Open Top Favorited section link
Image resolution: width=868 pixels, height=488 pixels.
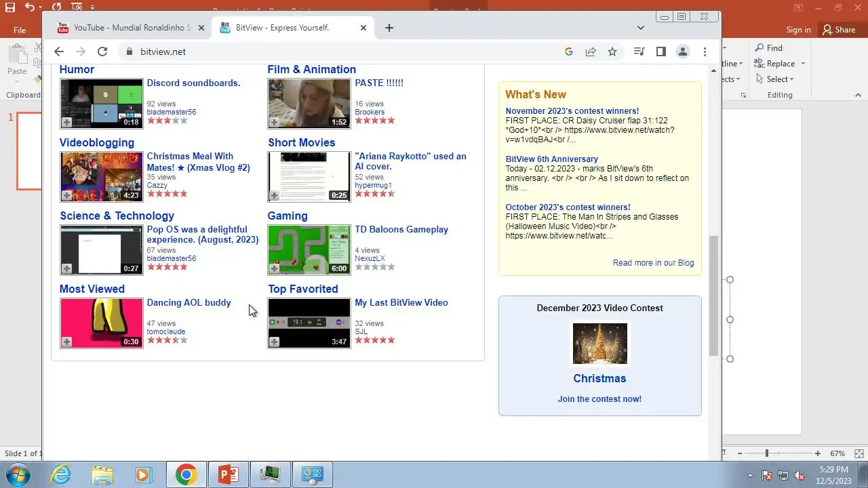[x=302, y=289]
